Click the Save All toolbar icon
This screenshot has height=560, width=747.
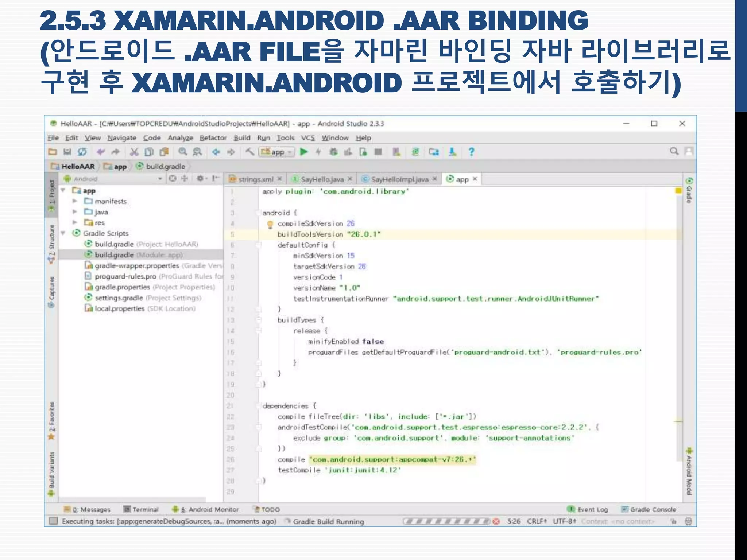pyautogui.click(x=67, y=152)
